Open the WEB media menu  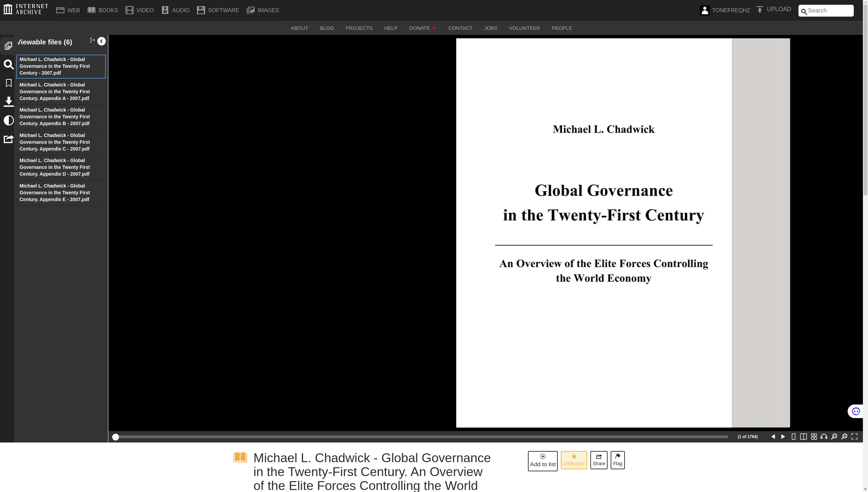(68, 10)
